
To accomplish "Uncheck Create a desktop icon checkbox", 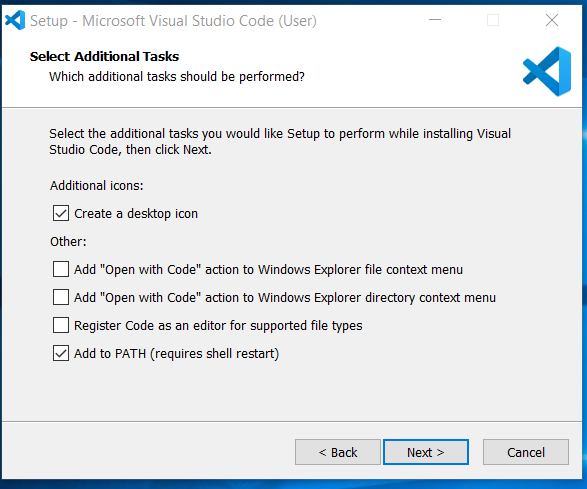I will (x=61, y=213).
